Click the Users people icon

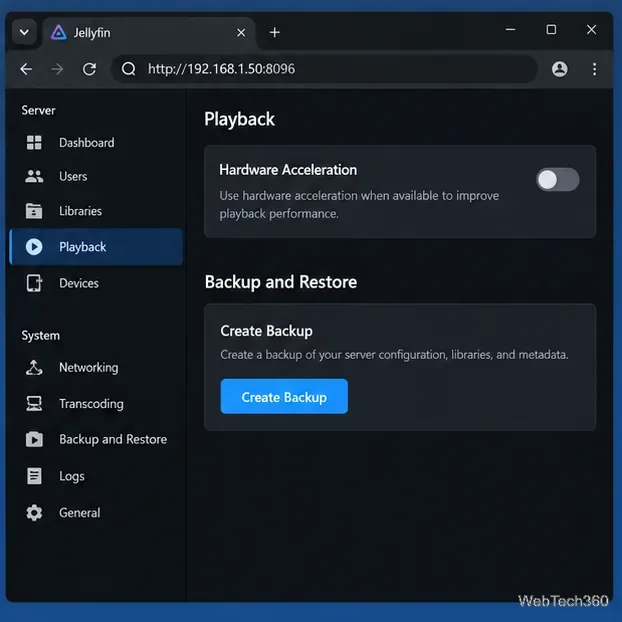pos(34,177)
